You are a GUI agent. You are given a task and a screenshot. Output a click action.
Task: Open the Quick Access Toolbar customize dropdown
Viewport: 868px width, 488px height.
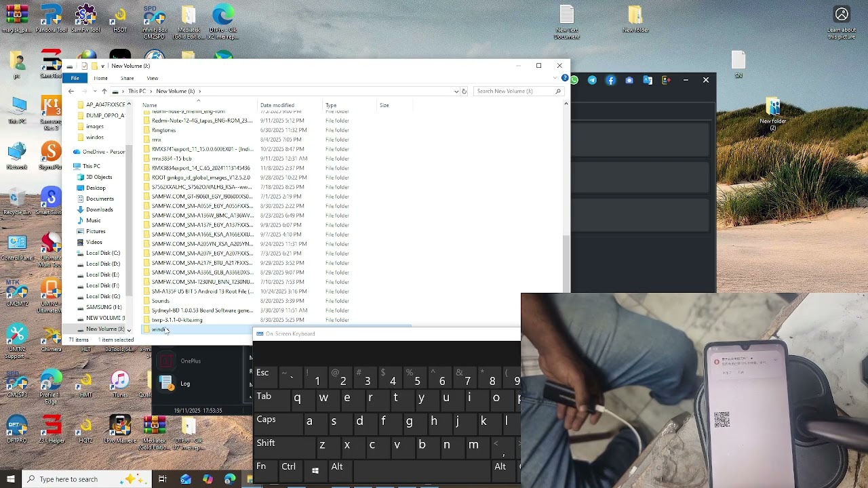[103, 66]
